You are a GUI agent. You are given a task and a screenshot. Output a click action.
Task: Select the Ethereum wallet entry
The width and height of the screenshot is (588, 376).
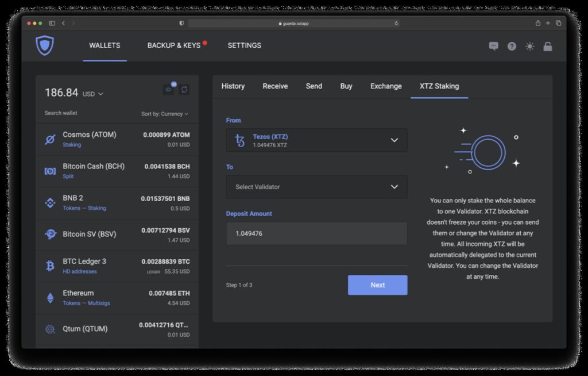pyautogui.click(x=117, y=297)
